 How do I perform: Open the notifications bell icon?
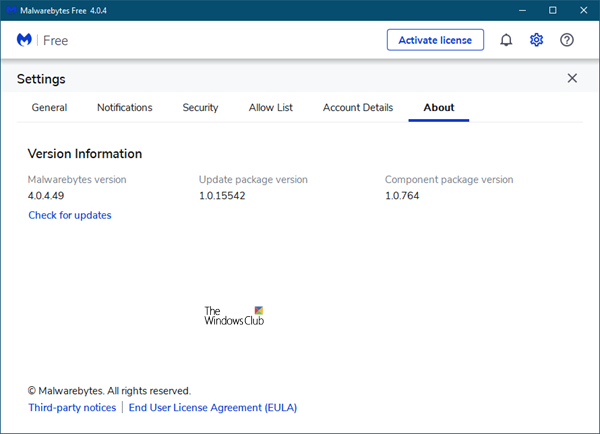[x=506, y=40]
